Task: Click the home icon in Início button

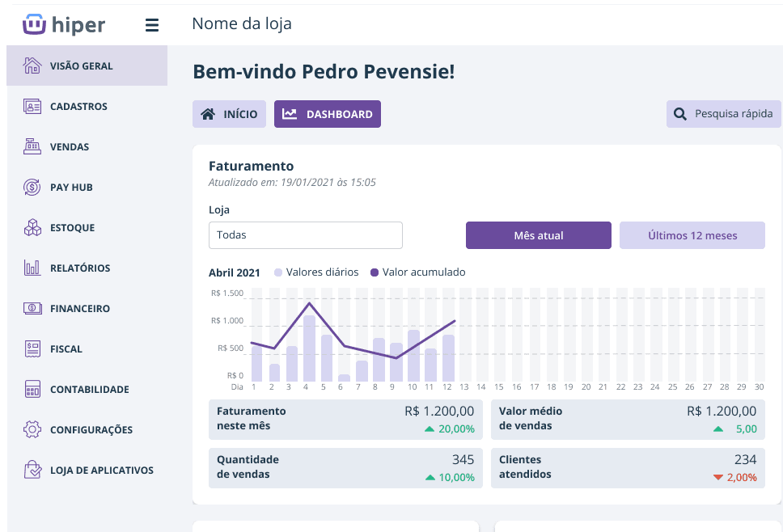Action: tap(208, 114)
